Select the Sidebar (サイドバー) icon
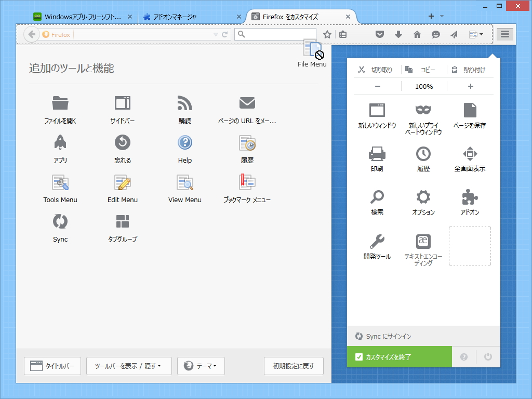The width and height of the screenshot is (532, 399). coord(123,103)
